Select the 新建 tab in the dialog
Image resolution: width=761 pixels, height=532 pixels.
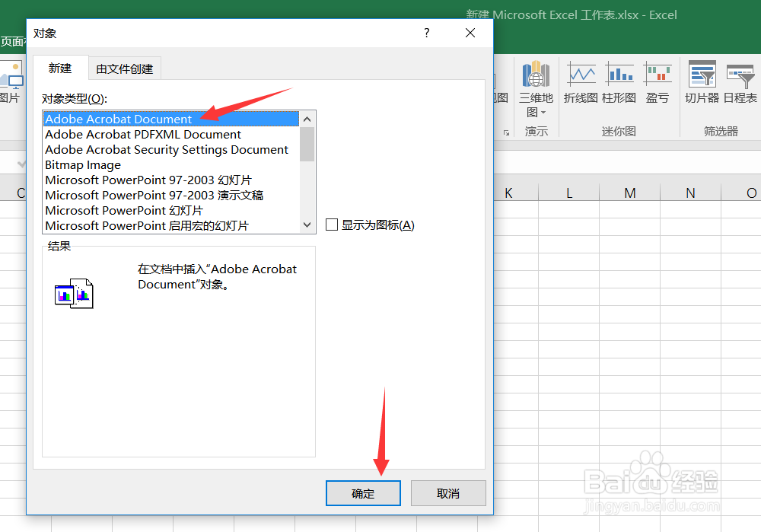pos(60,68)
